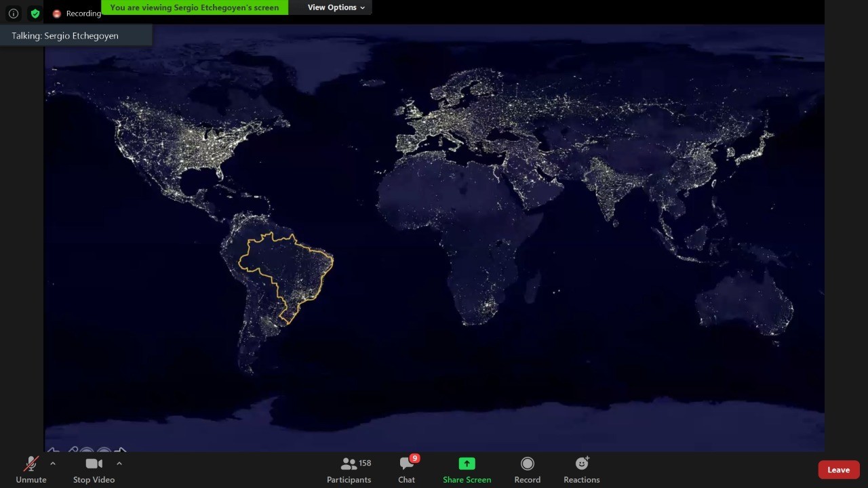Screen dimensions: 868x488
Task: Click the participant count number 158
Action: coord(365,463)
